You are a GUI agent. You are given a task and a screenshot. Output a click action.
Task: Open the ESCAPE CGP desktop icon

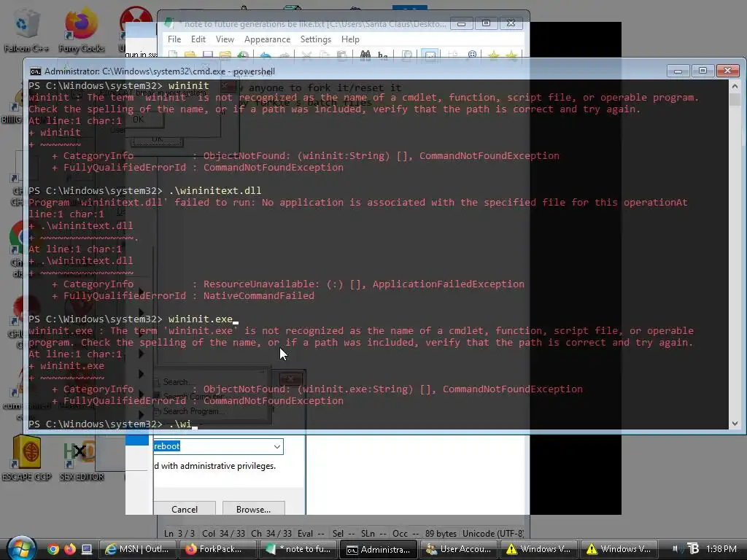[27, 458]
